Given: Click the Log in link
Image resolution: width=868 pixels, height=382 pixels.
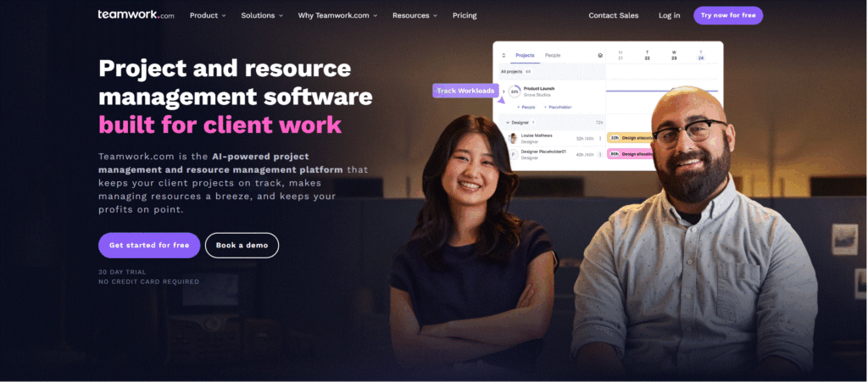Looking at the screenshot, I should (670, 15).
